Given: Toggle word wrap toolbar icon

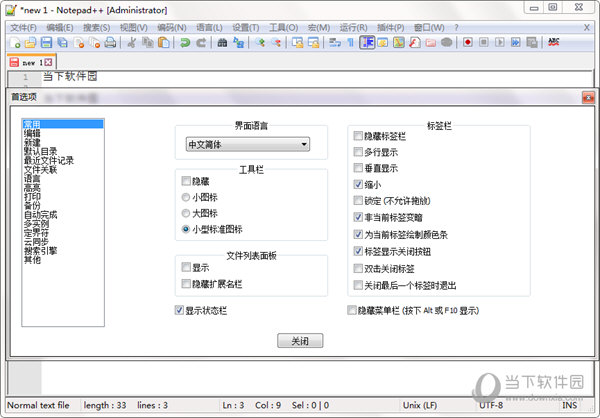Looking at the screenshot, I should [335, 42].
